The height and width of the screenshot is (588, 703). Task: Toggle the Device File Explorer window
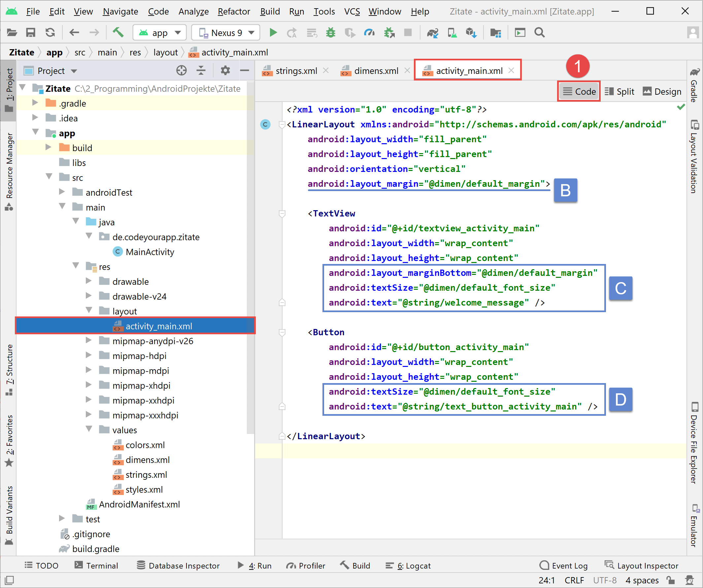click(x=695, y=442)
